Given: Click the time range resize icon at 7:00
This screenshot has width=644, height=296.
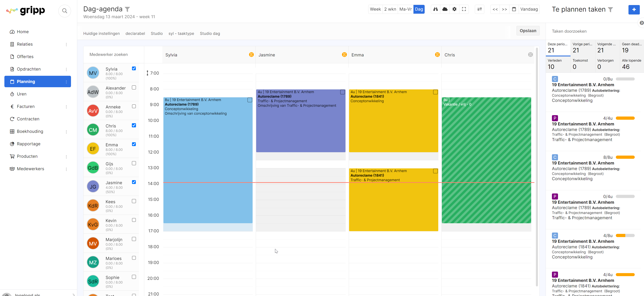Looking at the screenshot, I should pos(147,73).
